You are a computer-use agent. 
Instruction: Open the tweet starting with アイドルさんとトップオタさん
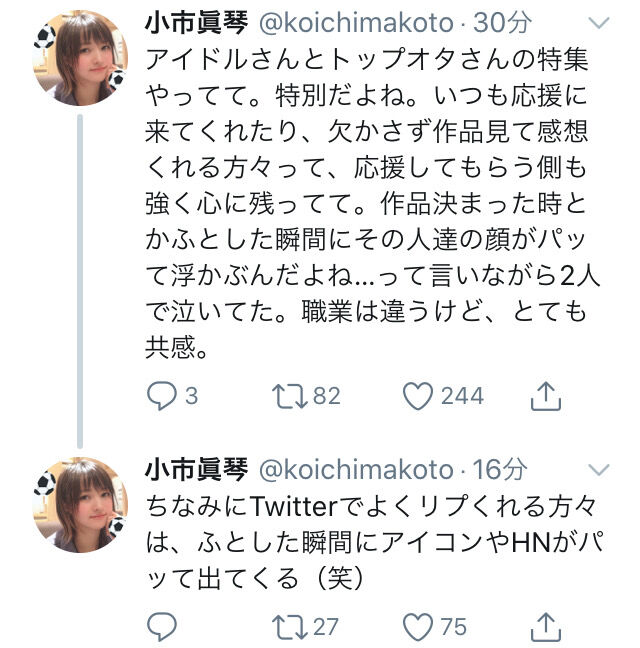click(x=370, y=200)
